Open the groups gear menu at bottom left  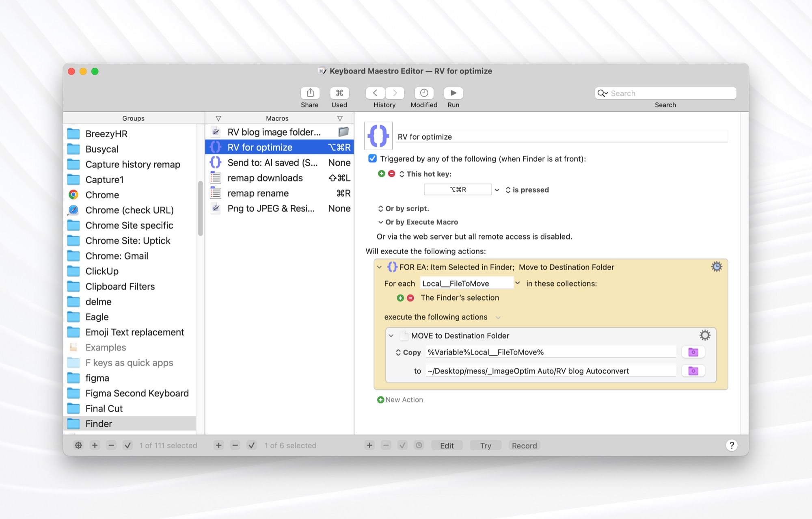point(78,445)
